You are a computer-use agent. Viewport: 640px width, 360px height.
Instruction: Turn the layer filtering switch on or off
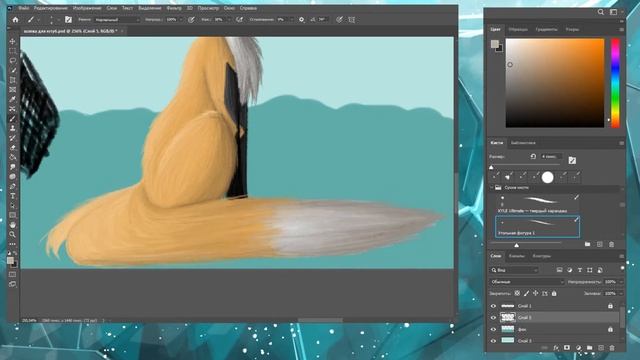[622, 268]
